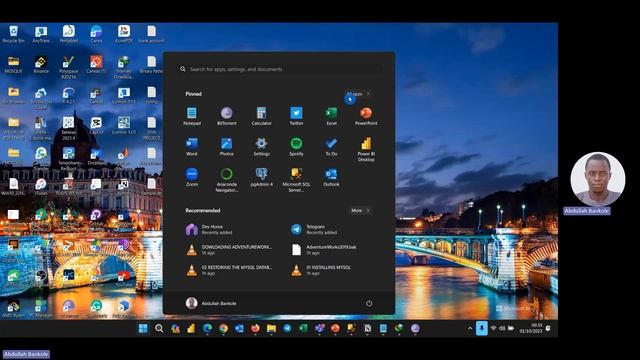
Task: Open Google Chrome from the taskbar
Action: click(223, 328)
